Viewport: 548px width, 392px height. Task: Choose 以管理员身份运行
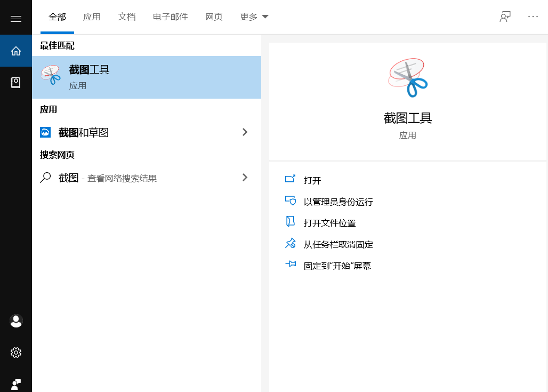tap(339, 202)
